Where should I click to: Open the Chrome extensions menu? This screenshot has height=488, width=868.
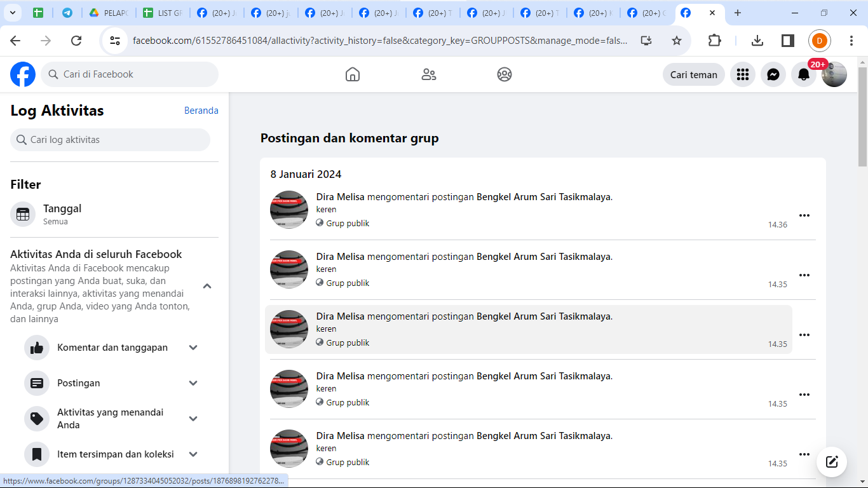[715, 41]
